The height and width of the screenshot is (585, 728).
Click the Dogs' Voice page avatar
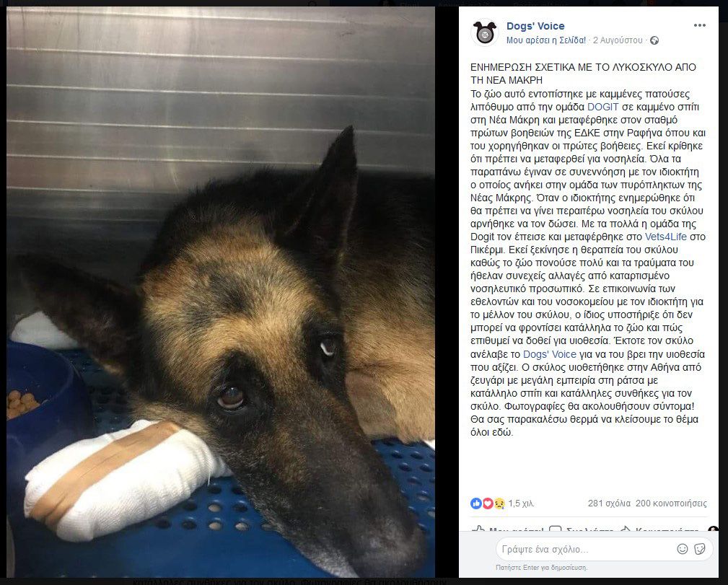coord(485,32)
